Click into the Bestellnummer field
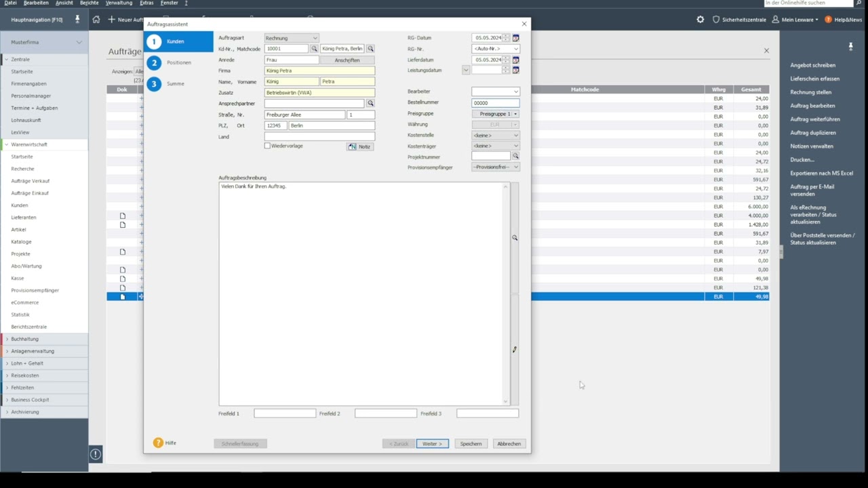Viewport: 868px width, 488px height. [496, 103]
